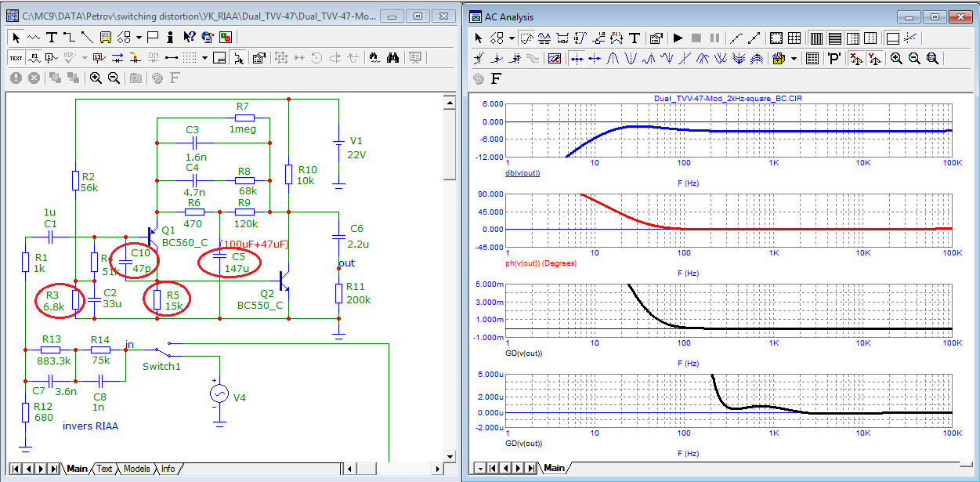Viewport: 980px width, 482px height.
Task: Zoom in on the schematic
Action: pyautogui.click(x=96, y=78)
